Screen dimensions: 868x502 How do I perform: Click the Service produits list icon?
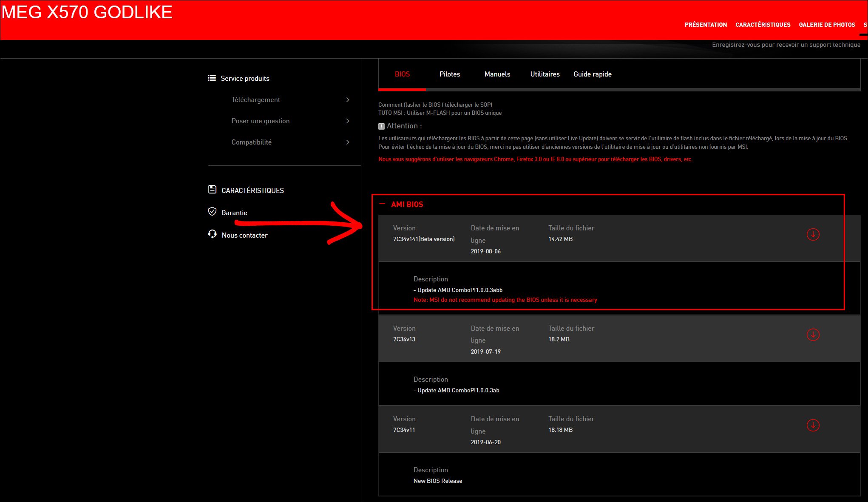pyautogui.click(x=212, y=78)
